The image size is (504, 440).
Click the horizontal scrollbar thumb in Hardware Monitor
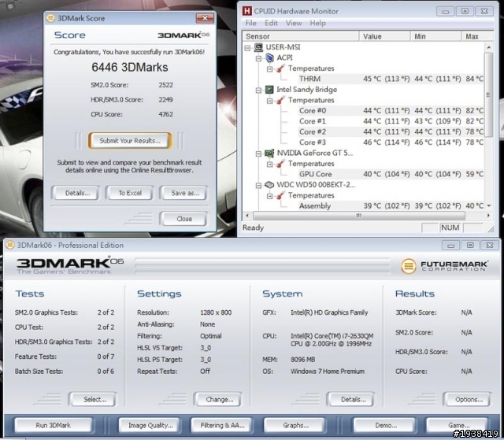pyautogui.click(x=359, y=216)
